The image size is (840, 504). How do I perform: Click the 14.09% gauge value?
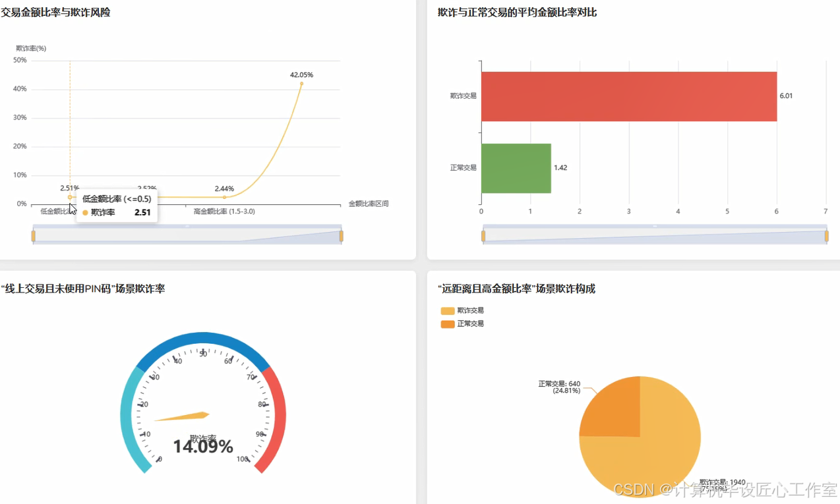[203, 447]
